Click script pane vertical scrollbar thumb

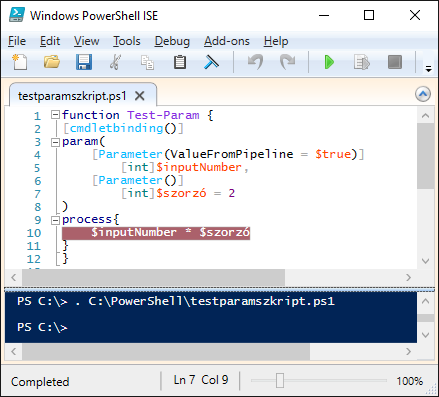pyautogui.click(x=425, y=156)
